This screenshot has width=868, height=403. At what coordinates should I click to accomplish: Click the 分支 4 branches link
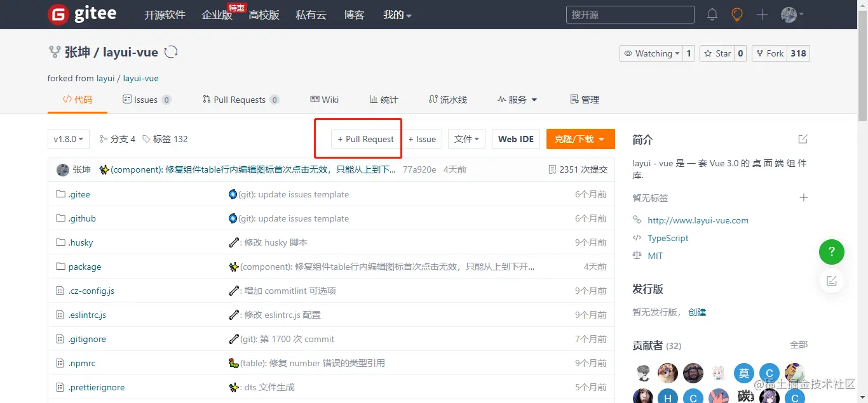pyautogui.click(x=118, y=139)
